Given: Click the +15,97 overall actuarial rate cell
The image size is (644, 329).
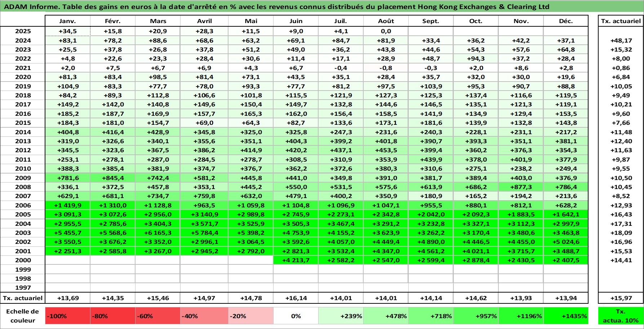Looking at the screenshot, I should tap(621, 298).
